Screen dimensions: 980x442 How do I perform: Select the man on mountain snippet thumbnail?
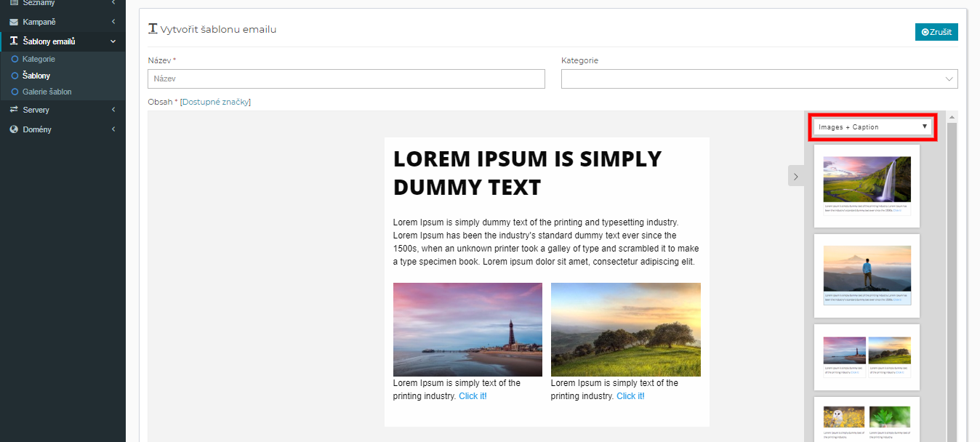(x=867, y=276)
